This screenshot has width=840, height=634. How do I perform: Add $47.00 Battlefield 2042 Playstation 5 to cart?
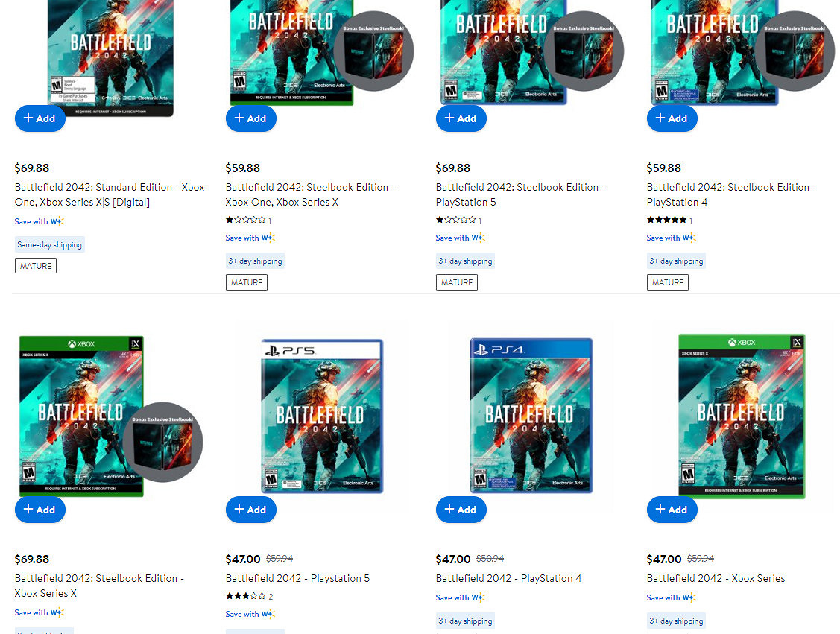[x=250, y=510]
